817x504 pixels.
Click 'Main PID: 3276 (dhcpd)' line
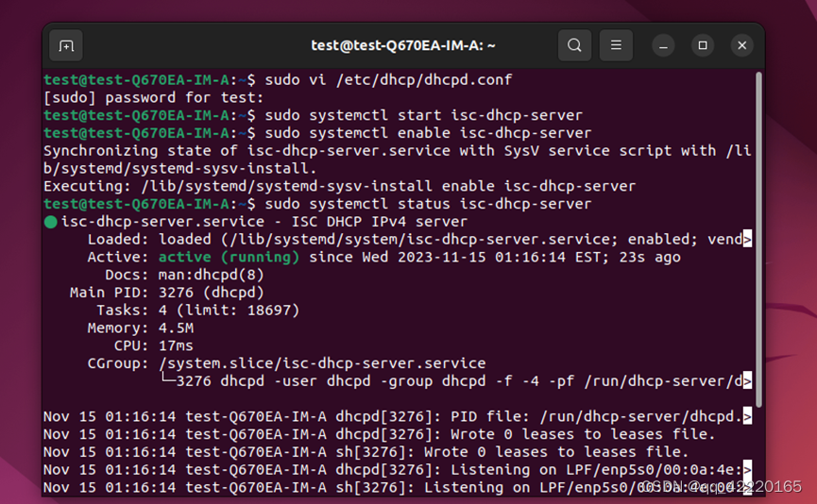click(167, 292)
